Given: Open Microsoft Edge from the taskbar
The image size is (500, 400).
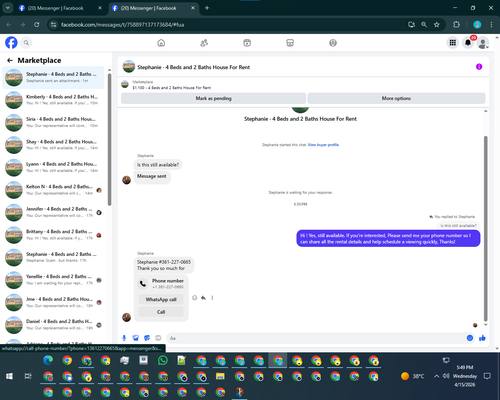Looking at the screenshot, I should [48, 360].
